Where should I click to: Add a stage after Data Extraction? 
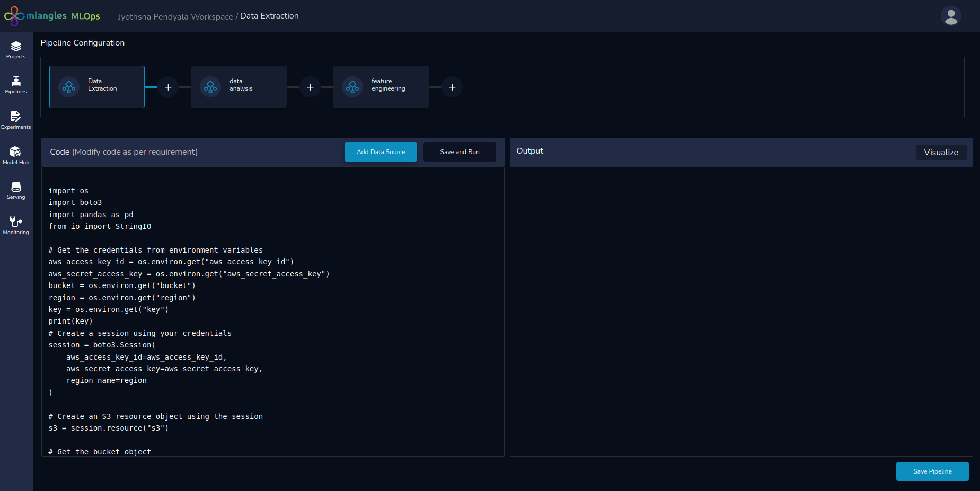coord(168,87)
